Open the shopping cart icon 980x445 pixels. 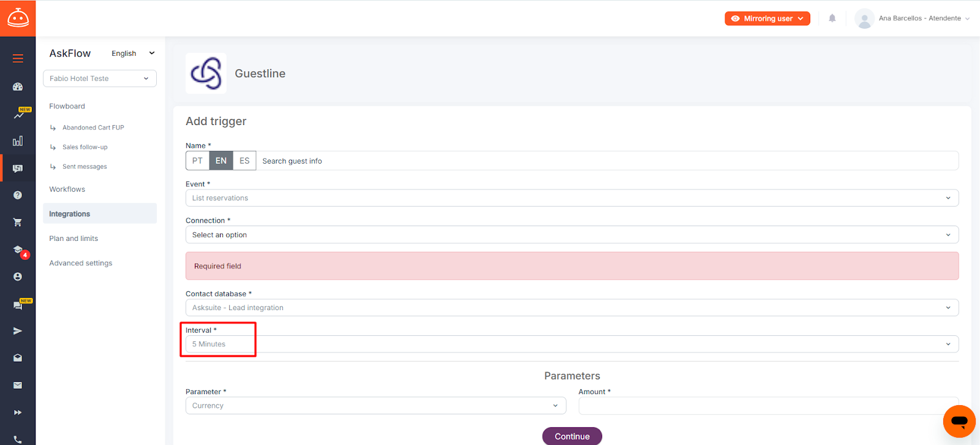point(18,222)
